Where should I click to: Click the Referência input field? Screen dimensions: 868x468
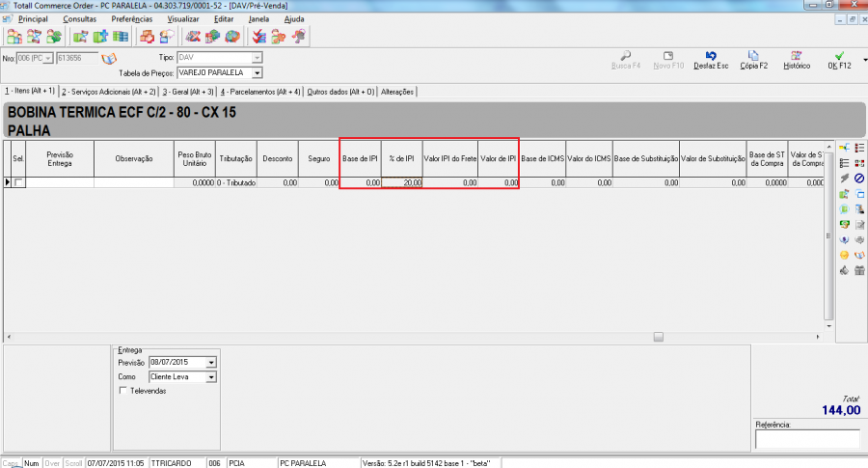[806, 439]
